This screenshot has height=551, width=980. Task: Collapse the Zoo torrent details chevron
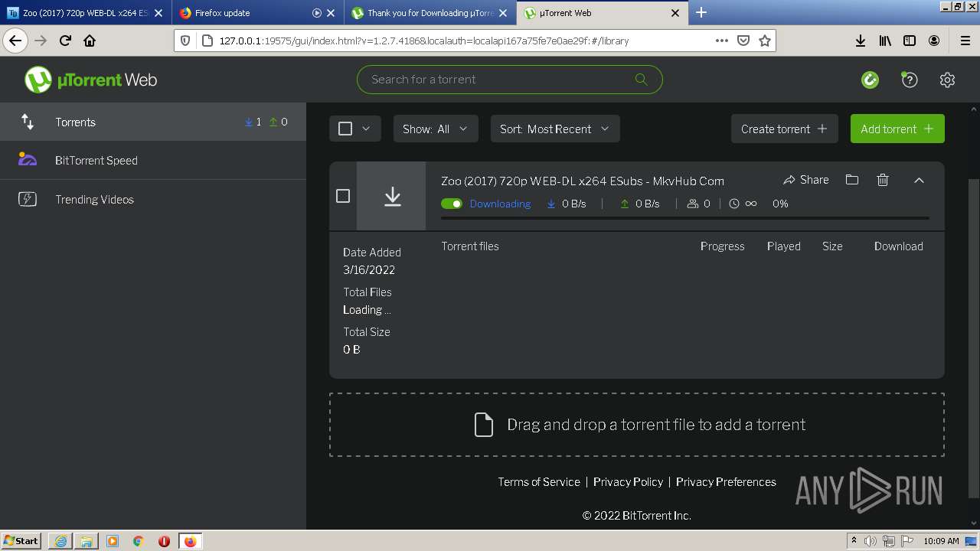(919, 181)
